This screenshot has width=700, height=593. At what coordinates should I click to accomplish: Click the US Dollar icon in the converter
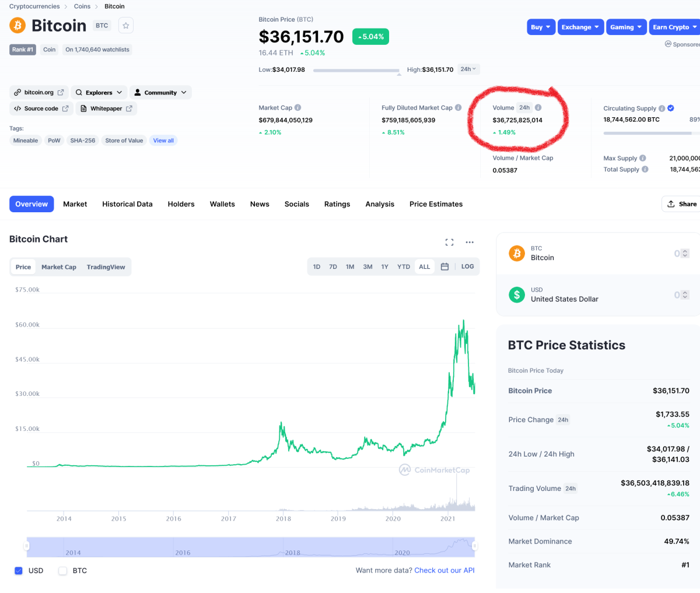pyautogui.click(x=517, y=294)
